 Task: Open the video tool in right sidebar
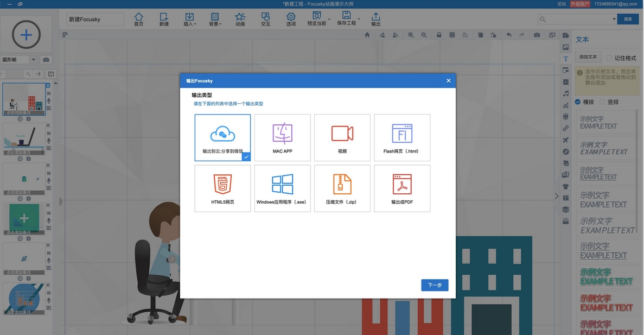[x=565, y=82]
